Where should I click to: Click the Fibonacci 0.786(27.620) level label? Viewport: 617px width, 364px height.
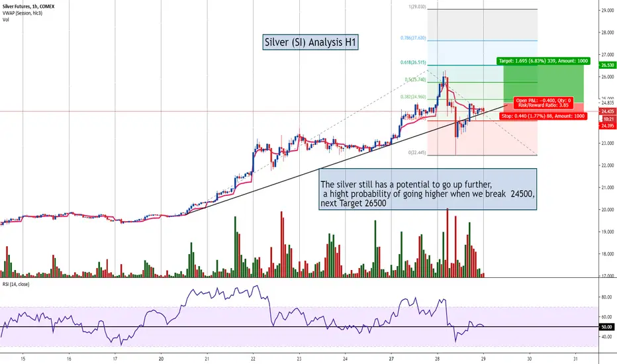[413, 38]
